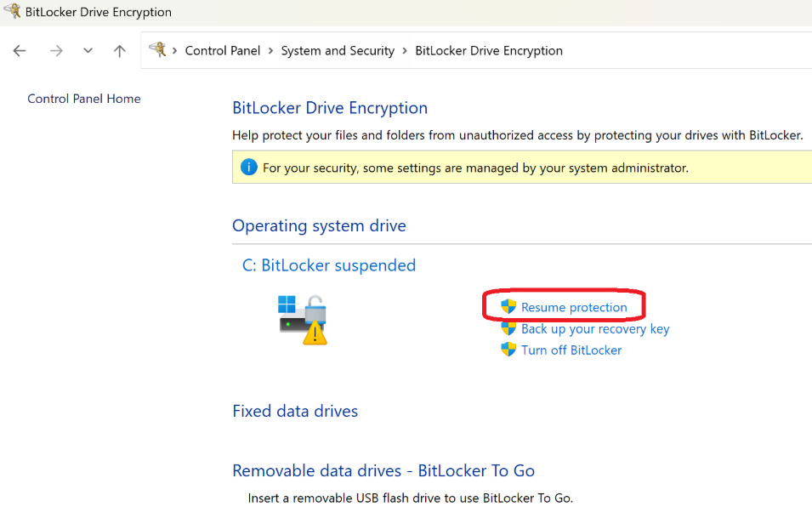Click shield icon beside Resume protection

[508, 307]
